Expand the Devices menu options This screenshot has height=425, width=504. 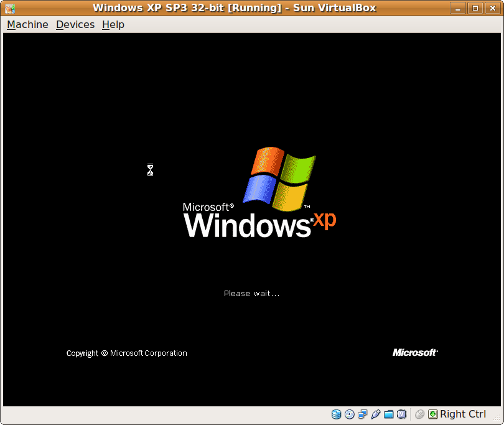point(75,24)
